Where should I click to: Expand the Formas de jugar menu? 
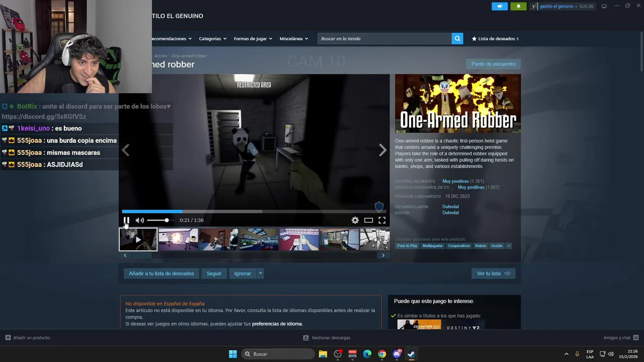(x=253, y=39)
